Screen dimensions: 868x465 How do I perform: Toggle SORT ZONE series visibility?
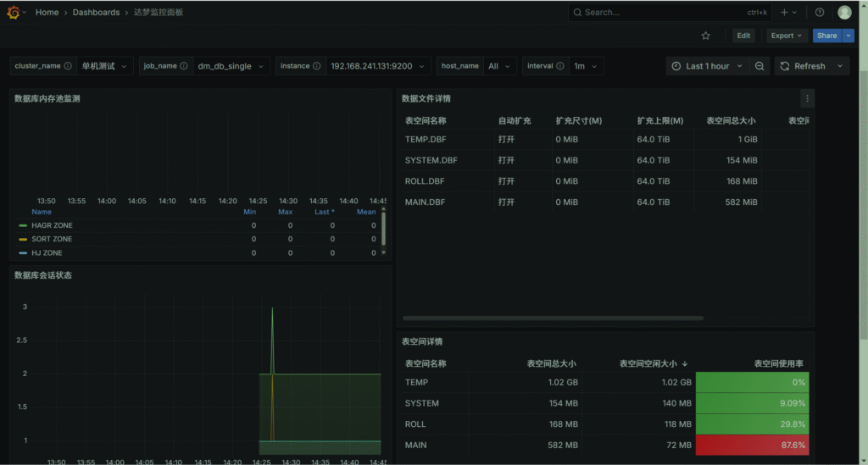(x=52, y=240)
